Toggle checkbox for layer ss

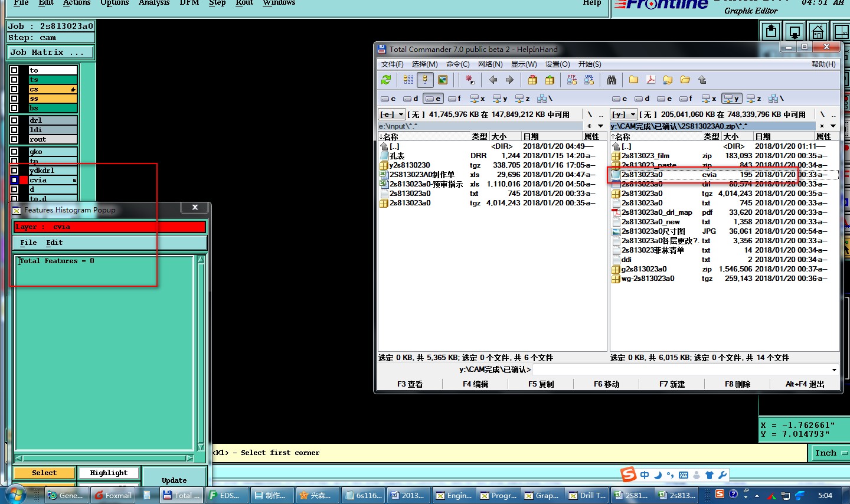[14, 99]
